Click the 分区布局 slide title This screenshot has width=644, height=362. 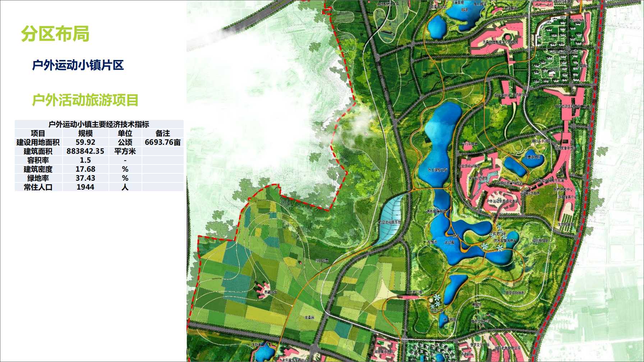(x=55, y=34)
